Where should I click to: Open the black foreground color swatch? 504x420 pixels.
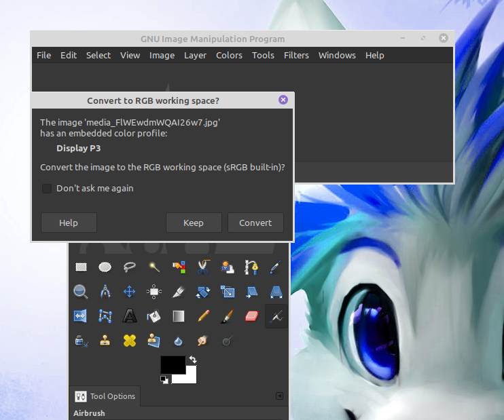173,365
